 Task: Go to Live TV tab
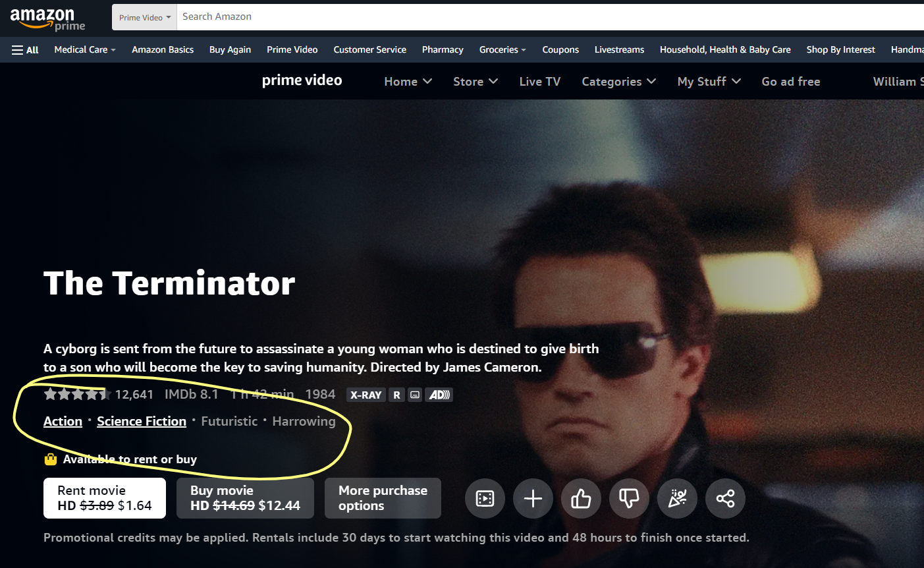(x=540, y=82)
